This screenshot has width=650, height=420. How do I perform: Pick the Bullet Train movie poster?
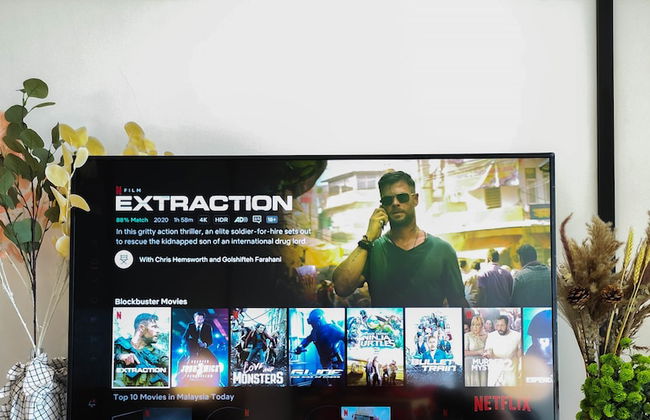tap(433, 347)
